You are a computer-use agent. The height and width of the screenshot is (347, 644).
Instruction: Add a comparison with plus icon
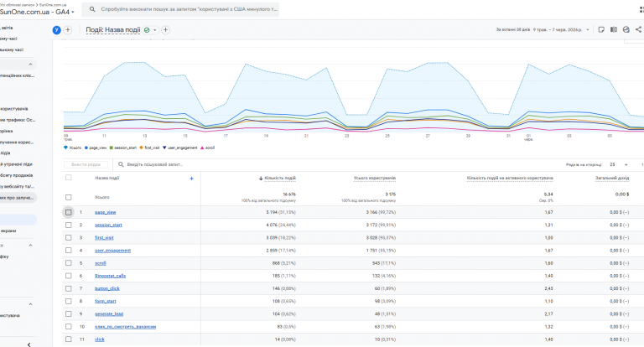coord(68,30)
